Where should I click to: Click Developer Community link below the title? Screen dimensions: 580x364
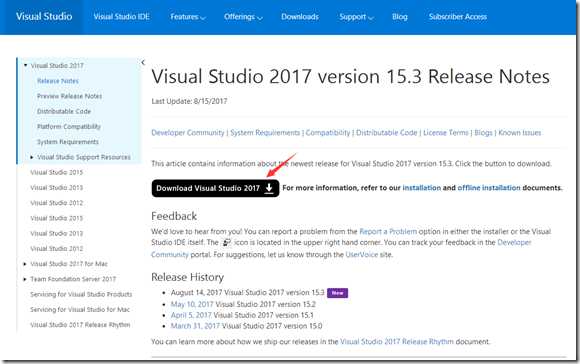[x=188, y=132]
